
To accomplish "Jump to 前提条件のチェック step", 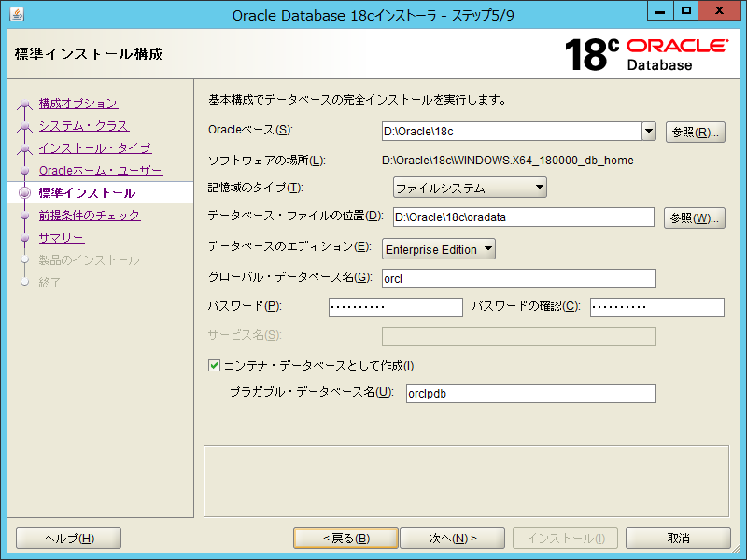I will pos(89,216).
